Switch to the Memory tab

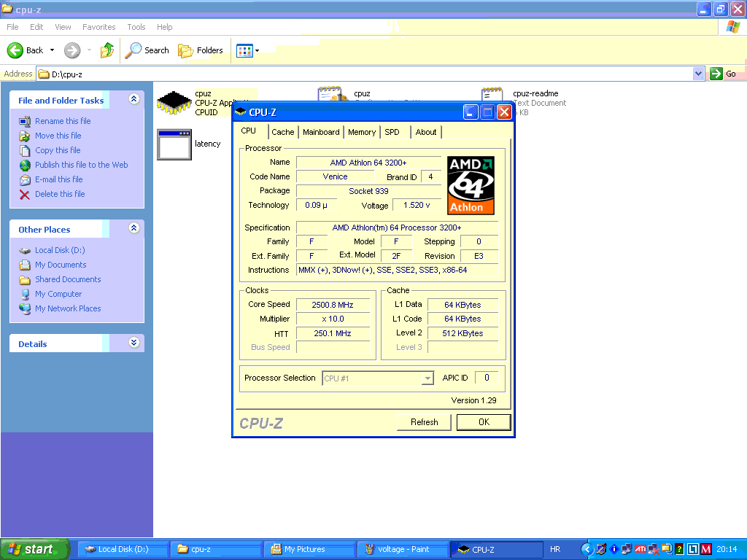pos(362,132)
